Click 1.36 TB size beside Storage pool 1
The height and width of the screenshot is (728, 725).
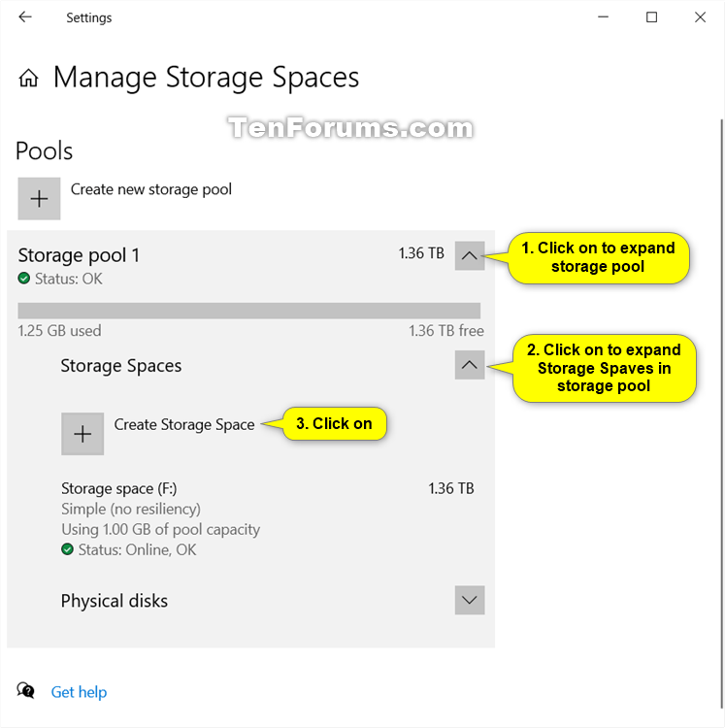point(421,253)
